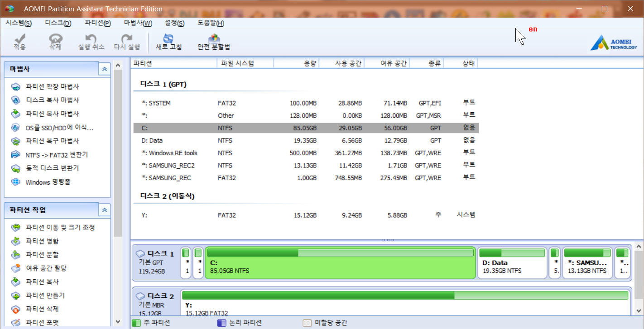Select the SAMSUNG_REC FAT32 partition row
Viewport: 644px width, 329px height.
[x=306, y=178]
